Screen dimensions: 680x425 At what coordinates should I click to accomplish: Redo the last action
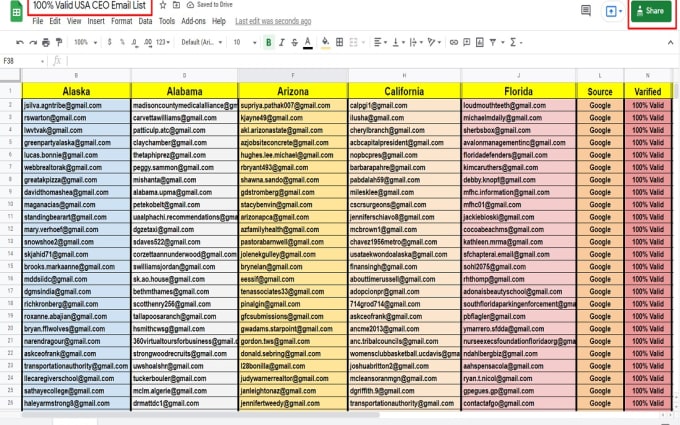click(x=33, y=42)
